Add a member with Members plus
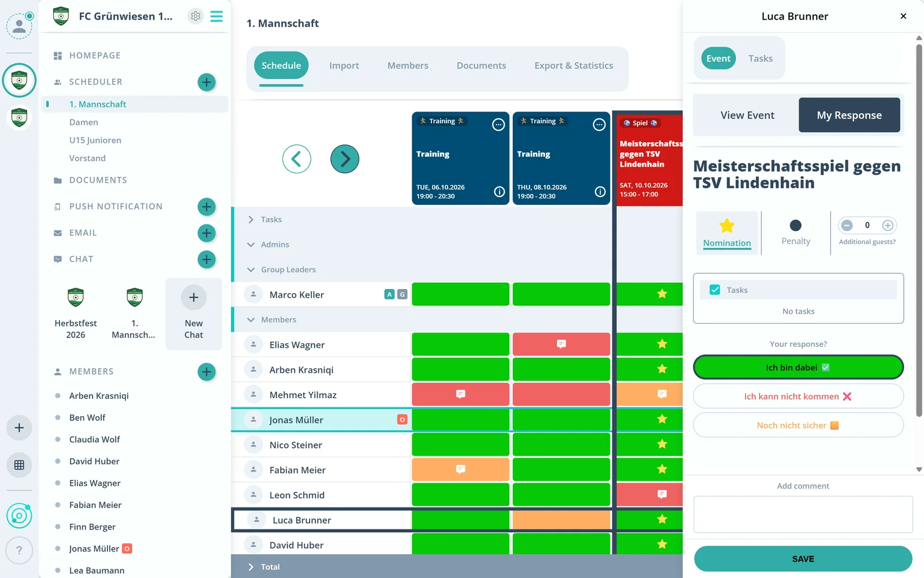The width and height of the screenshot is (924, 578). tap(207, 372)
